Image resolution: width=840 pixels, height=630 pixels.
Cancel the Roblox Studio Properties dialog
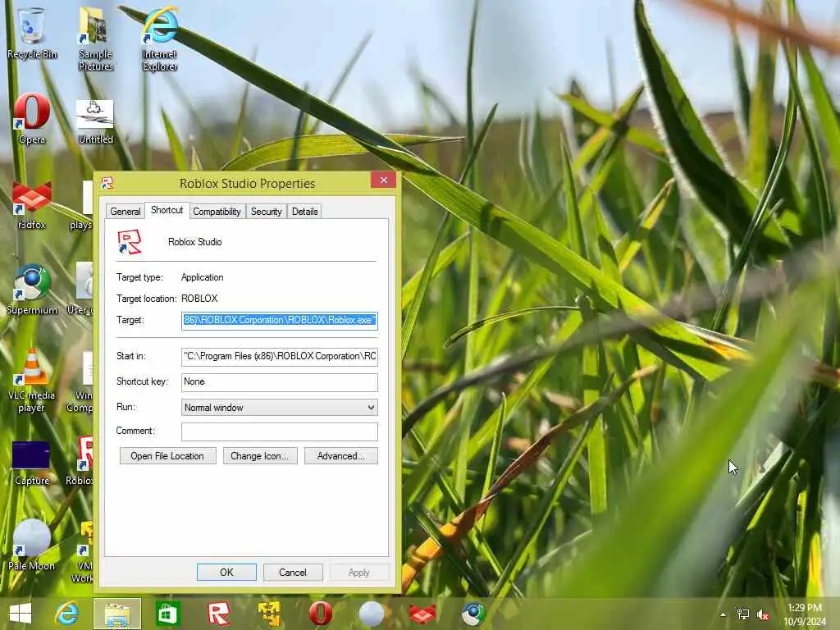point(293,572)
